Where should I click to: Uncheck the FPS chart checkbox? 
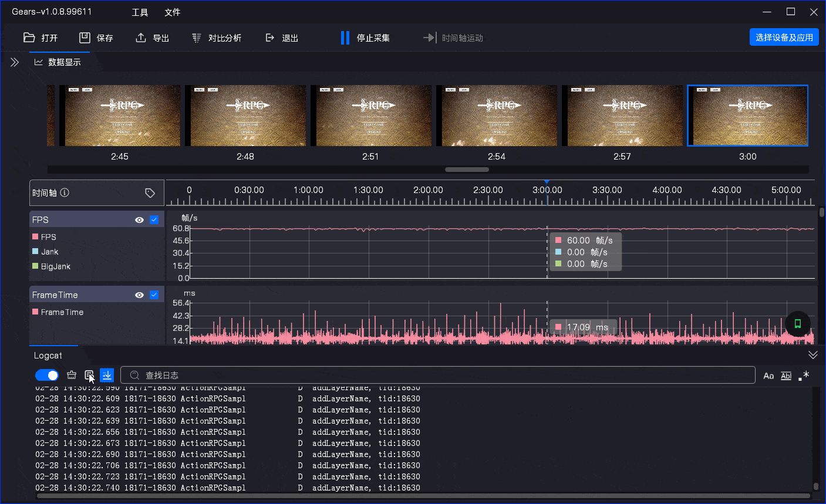154,220
